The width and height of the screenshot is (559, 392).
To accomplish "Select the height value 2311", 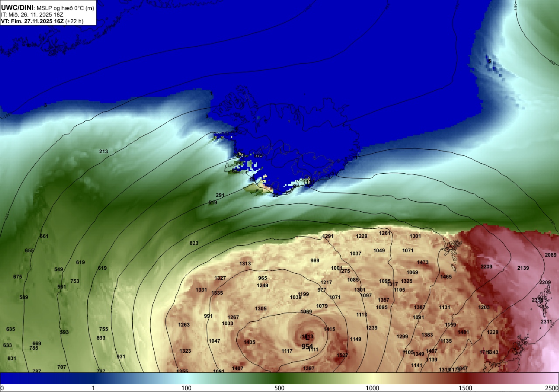I will [546, 322].
